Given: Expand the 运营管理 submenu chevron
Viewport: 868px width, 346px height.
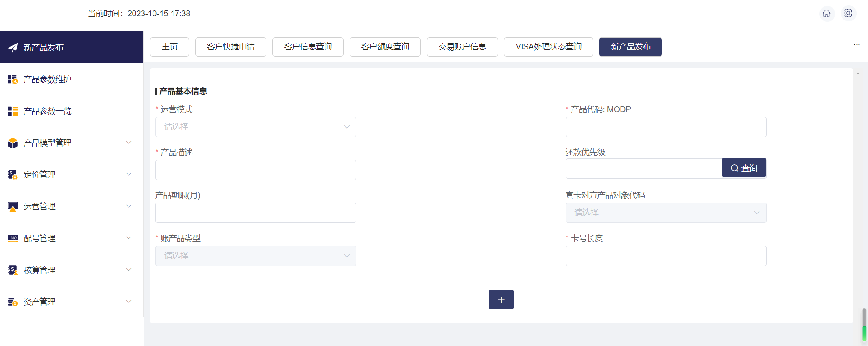Looking at the screenshot, I should (x=129, y=206).
